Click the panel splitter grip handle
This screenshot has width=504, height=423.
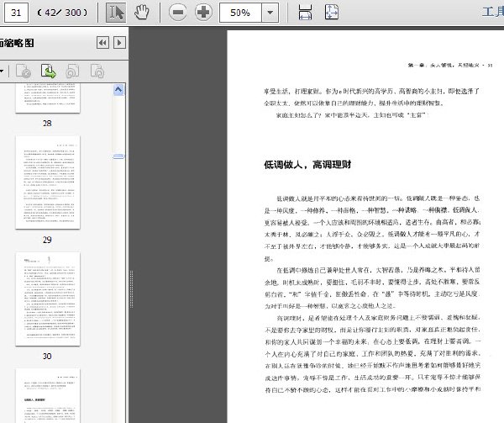pyautogui.click(x=132, y=289)
